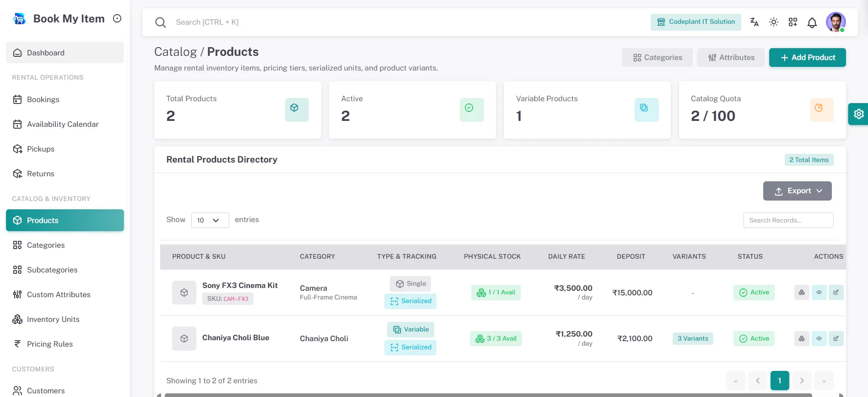Open the Show entries count dropdown
This screenshot has height=397, width=868.
210,220
